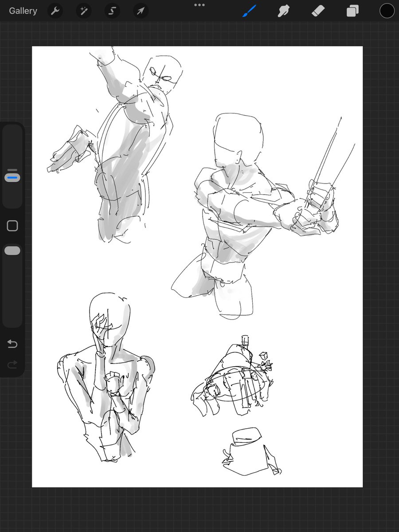The height and width of the screenshot is (532, 399).
Task: Select the Smudge tool
Action: (x=284, y=11)
